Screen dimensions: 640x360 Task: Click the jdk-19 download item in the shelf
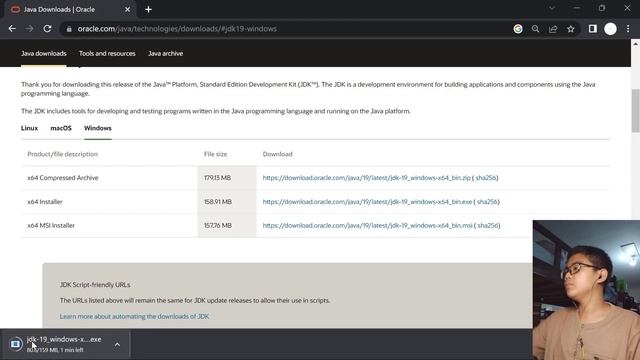point(65,344)
